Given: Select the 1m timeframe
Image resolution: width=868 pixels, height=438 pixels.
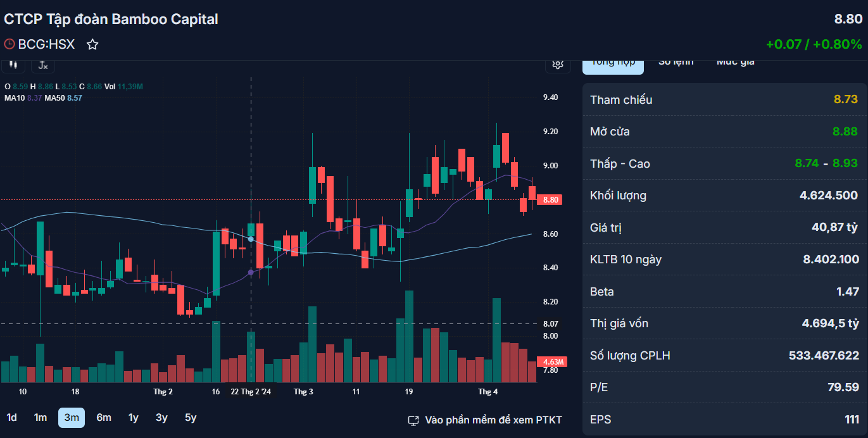Looking at the screenshot, I should [x=41, y=418].
